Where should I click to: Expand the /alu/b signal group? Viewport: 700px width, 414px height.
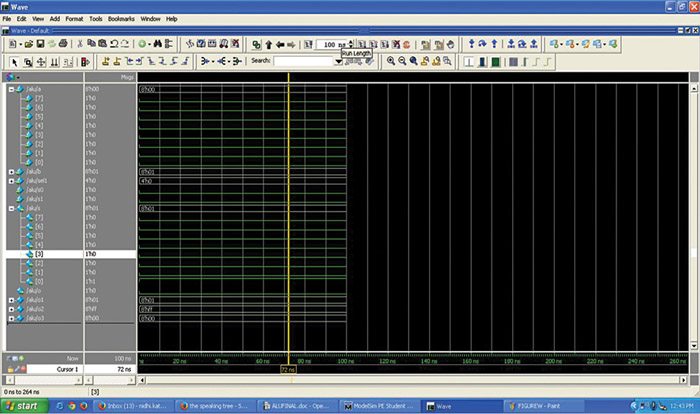(10, 171)
